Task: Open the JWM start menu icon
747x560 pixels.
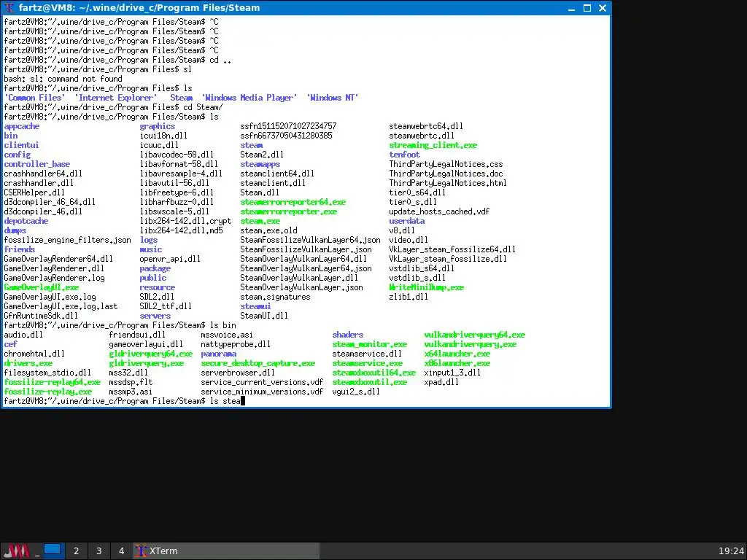Action: coord(17,551)
